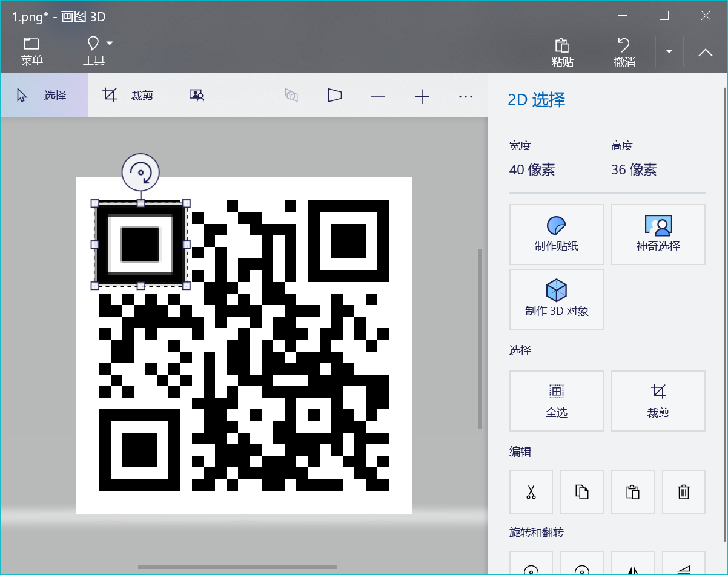Activate the 选择 selection tool
Image resolution: width=728 pixels, height=575 pixels.
[44, 95]
